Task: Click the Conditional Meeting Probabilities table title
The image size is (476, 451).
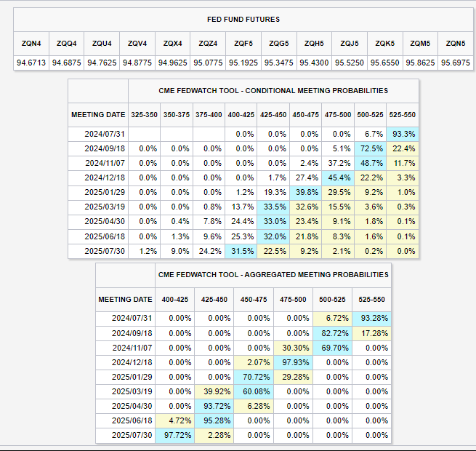Action: [273, 91]
